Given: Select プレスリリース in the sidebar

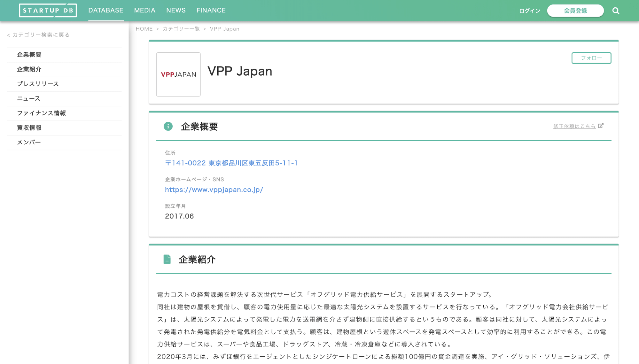Looking at the screenshot, I should coord(37,84).
